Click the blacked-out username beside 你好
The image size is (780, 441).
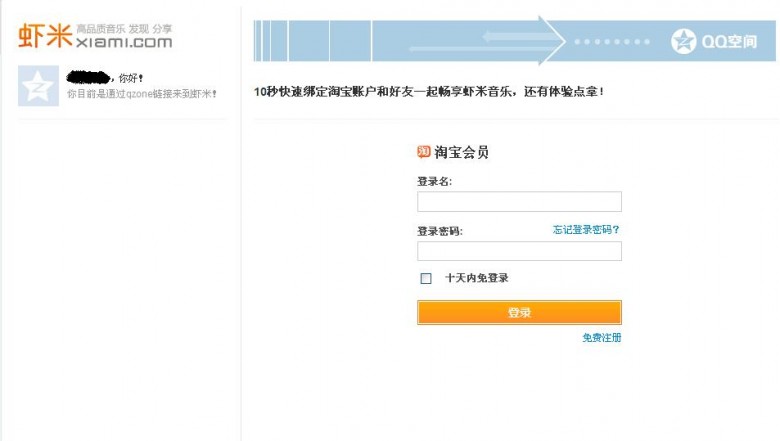(88, 77)
